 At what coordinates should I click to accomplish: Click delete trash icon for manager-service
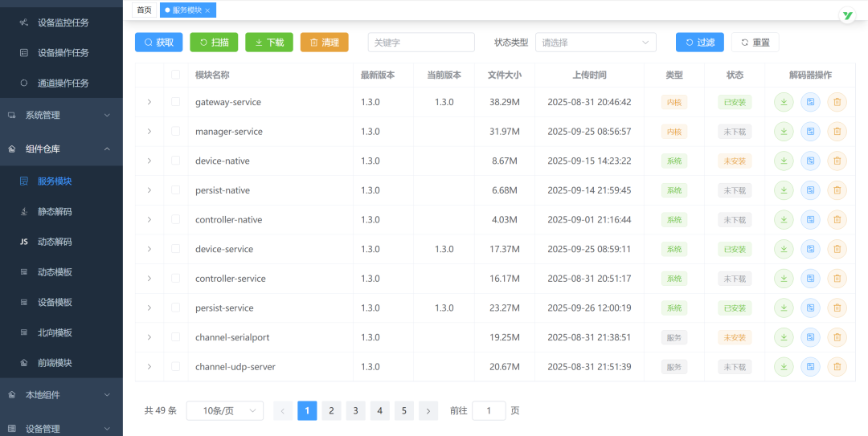[x=837, y=132]
